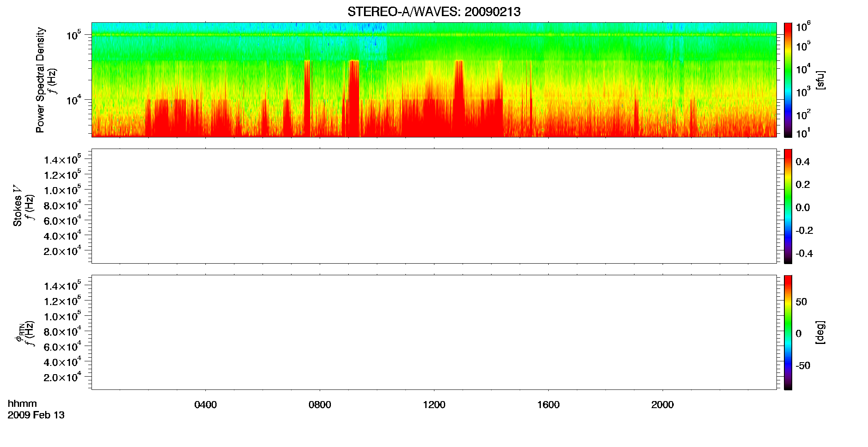This screenshot has height=447, width=868.
Task: Click the 10^6 value on sfu color bar
Action: [x=803, y=26]
